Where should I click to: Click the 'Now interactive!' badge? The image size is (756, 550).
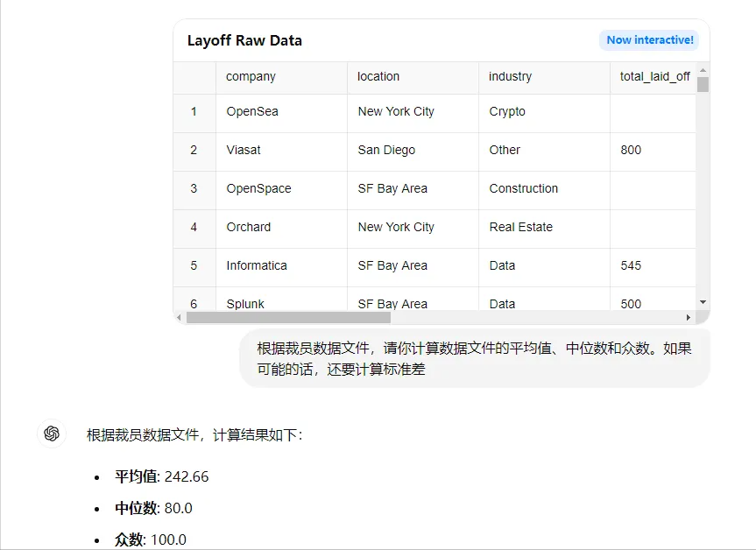(x=649, y=40)
